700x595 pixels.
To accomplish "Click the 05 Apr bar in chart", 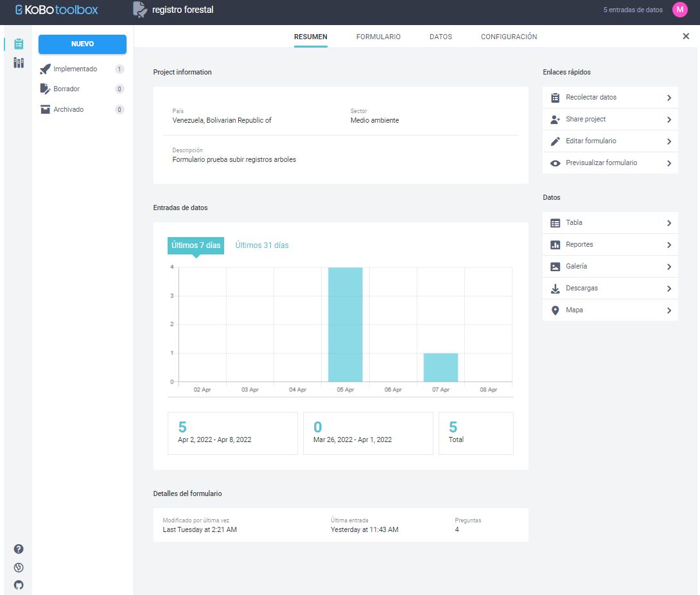I will coord(346,324).
